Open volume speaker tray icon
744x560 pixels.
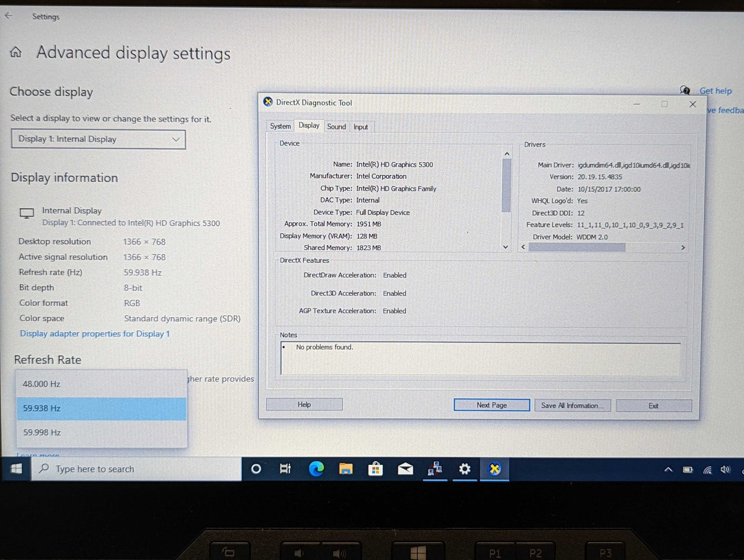(725, 469)
